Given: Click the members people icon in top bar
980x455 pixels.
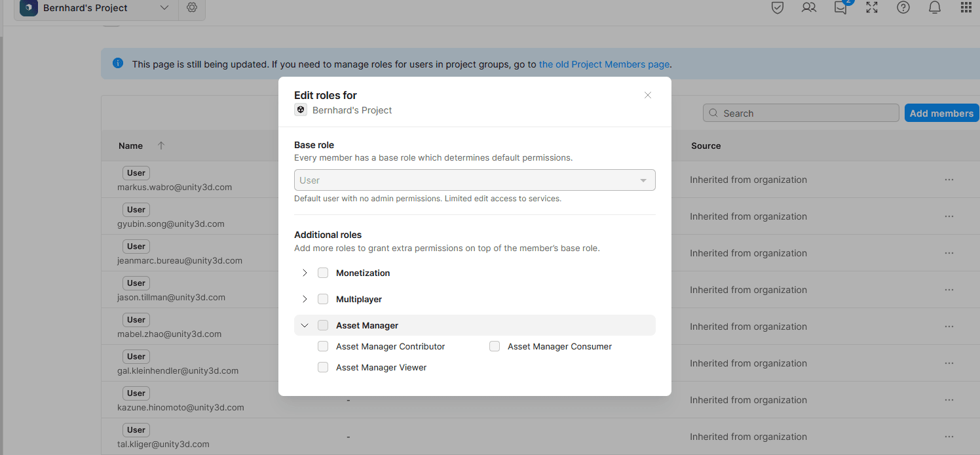Looking at the screenshot, I should 808,8.
